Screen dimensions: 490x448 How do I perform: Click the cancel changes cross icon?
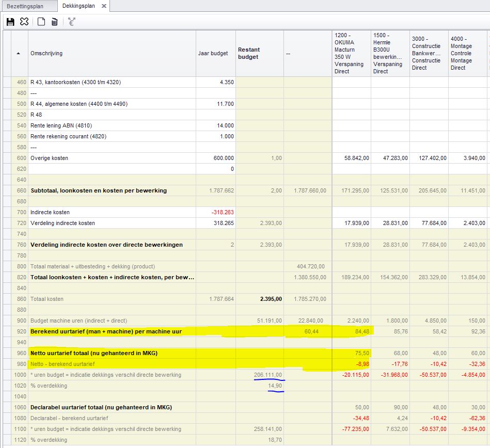click(24, 22)
